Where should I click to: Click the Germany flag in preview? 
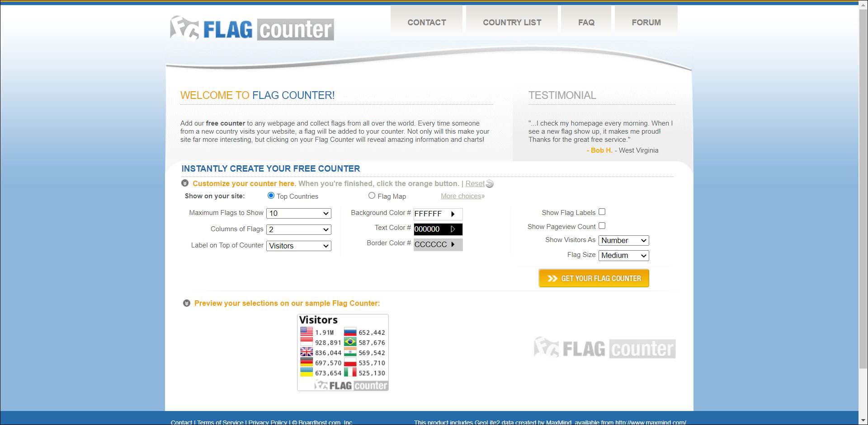click(x=307, y=362)
